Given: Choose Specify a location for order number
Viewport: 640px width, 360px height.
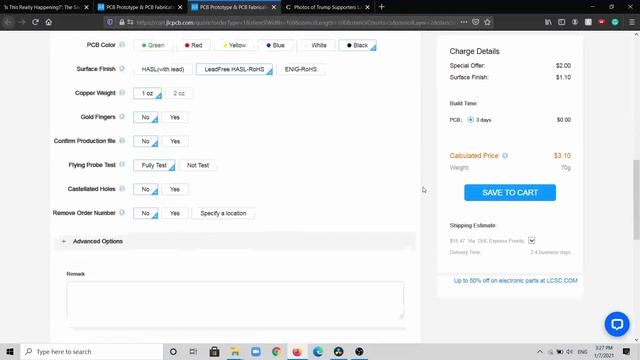Looking at the screenshot, I should [223, 213].
